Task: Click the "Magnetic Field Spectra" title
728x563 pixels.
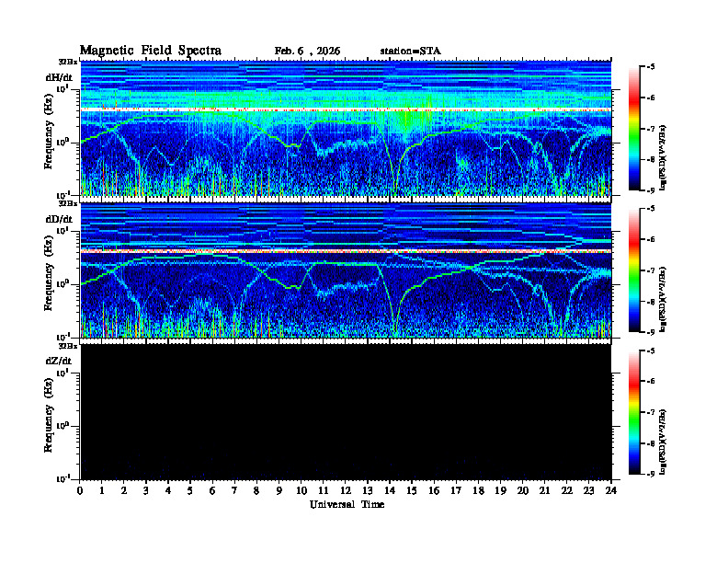Action: [x=151, y=51]
